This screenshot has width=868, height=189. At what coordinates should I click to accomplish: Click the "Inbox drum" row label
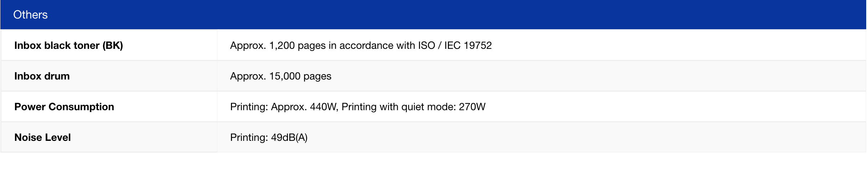[x=42, y=76]
